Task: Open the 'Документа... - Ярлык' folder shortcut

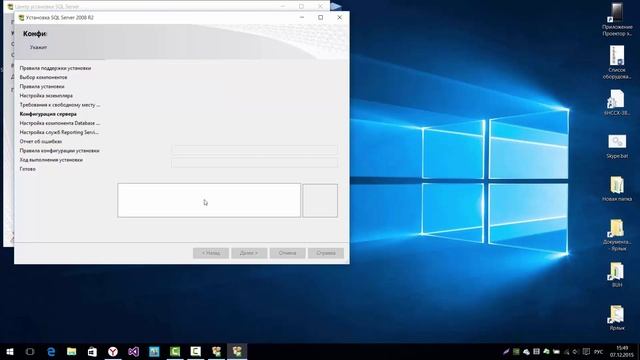Action: (617, 235)
